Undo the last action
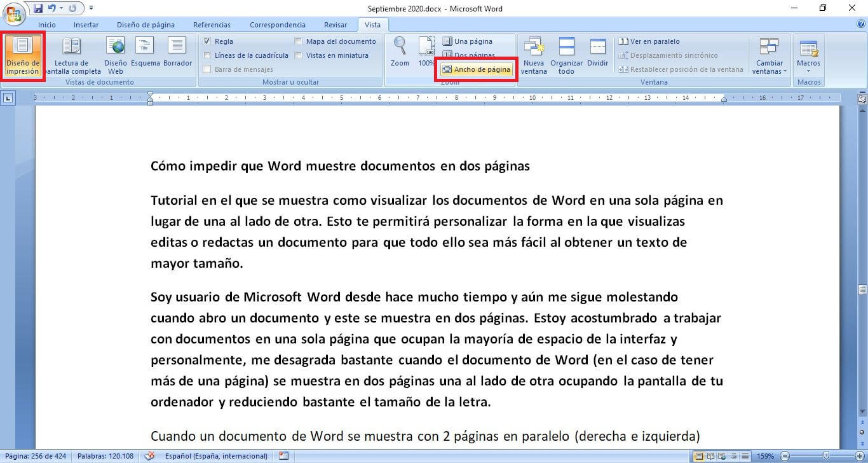 (52, 8)
